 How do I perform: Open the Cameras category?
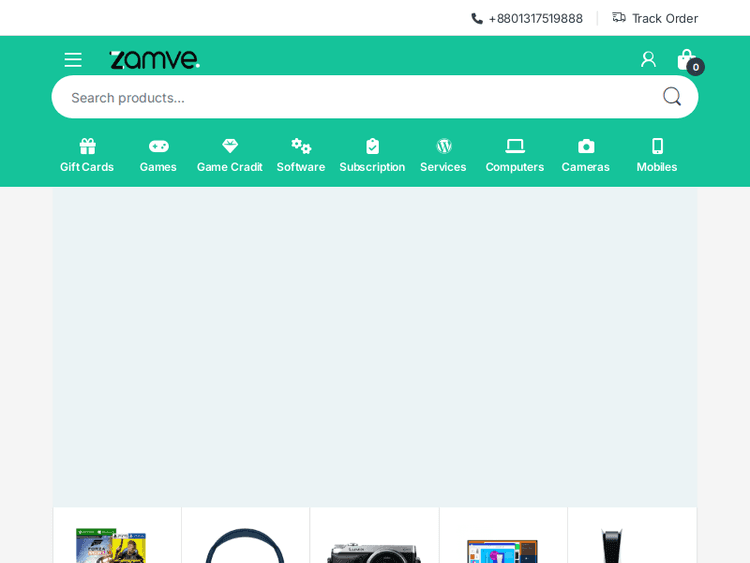click(586, 155)
